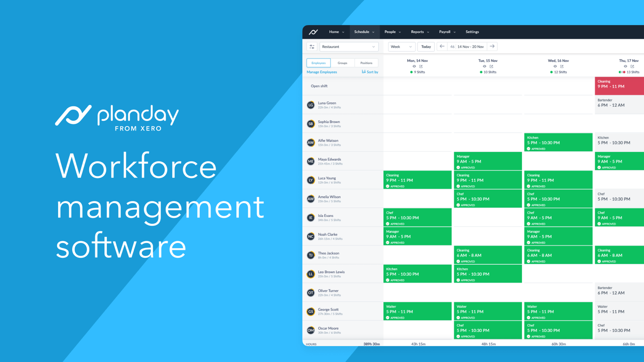Click Luna Green's LG avatar
This screenshot has height=362, width=644.
311,105
